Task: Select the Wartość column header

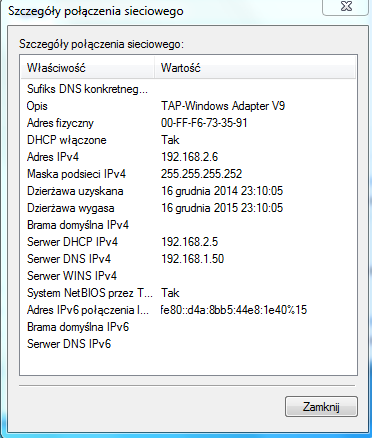Action: coord(255,68)
